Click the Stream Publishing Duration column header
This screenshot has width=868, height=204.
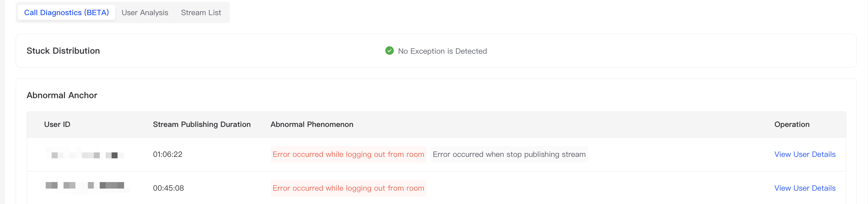202,125
